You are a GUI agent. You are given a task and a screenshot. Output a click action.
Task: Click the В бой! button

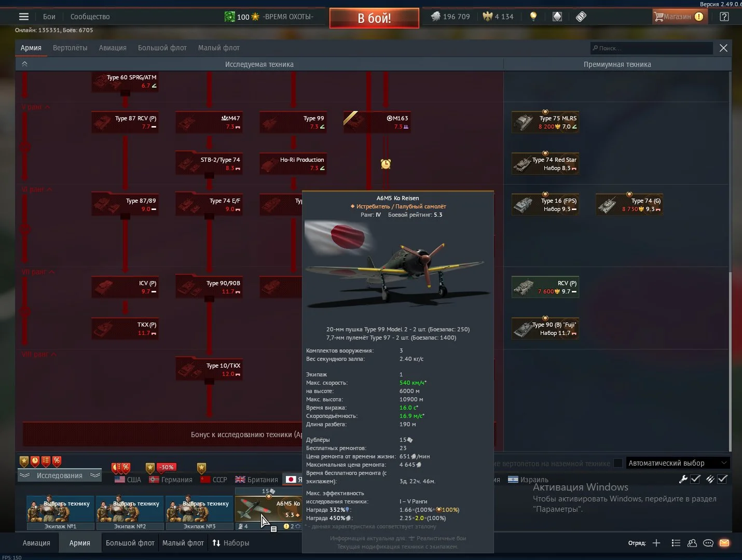click(x=374, y=18)
